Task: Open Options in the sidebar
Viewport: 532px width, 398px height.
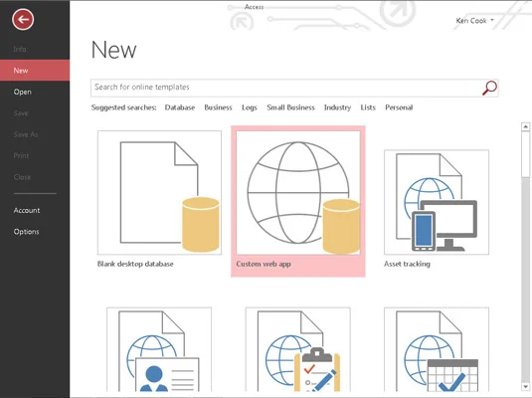Action: (x=27, y=232)
